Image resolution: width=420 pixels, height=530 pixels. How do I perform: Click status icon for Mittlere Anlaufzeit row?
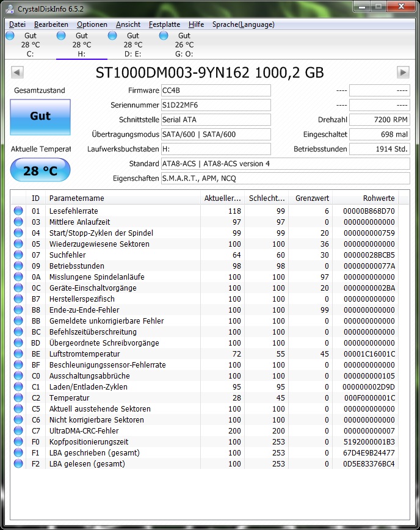coord(18,222)
